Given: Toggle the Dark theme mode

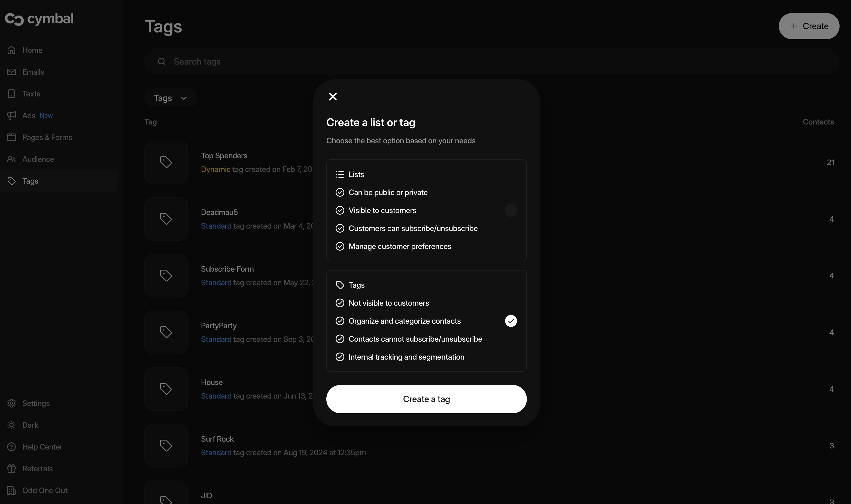Looking at the screenshot, I should (x=30, y=425).
